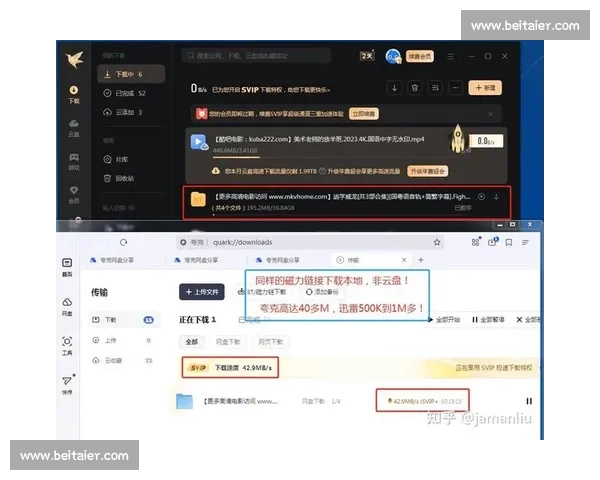Click the 立即续费 renew-now button
600x480 pixels.
pyautogui.click(x=364, y=114)
